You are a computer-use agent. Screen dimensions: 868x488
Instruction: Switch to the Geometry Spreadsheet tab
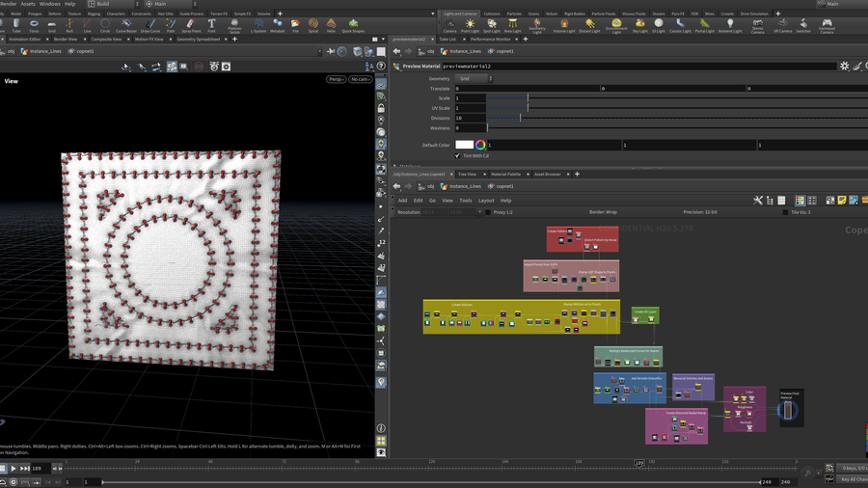pyautogui.click(x=199, y=40)
